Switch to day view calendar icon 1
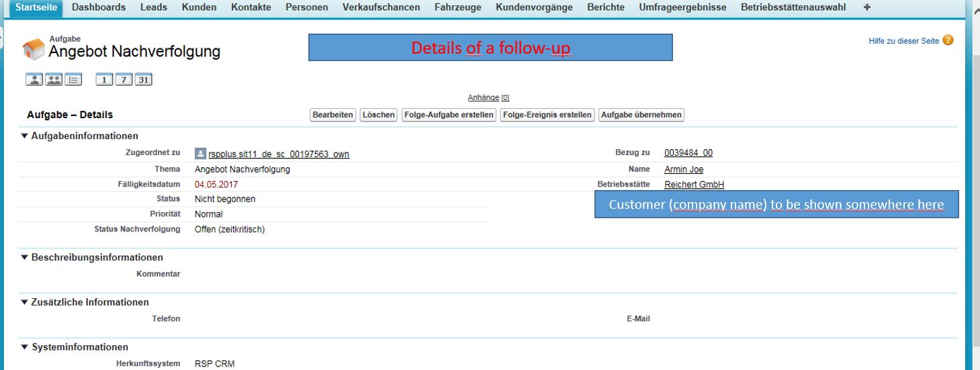Viewport: 980px width, 370px height. click(x=105, y=80)
